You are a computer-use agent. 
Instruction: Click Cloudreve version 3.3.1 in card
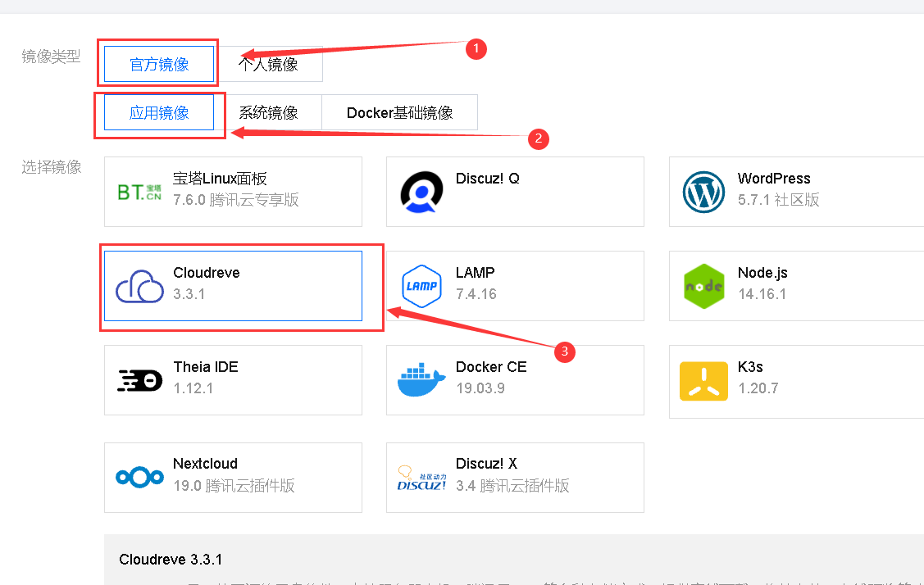click(189, 294)
